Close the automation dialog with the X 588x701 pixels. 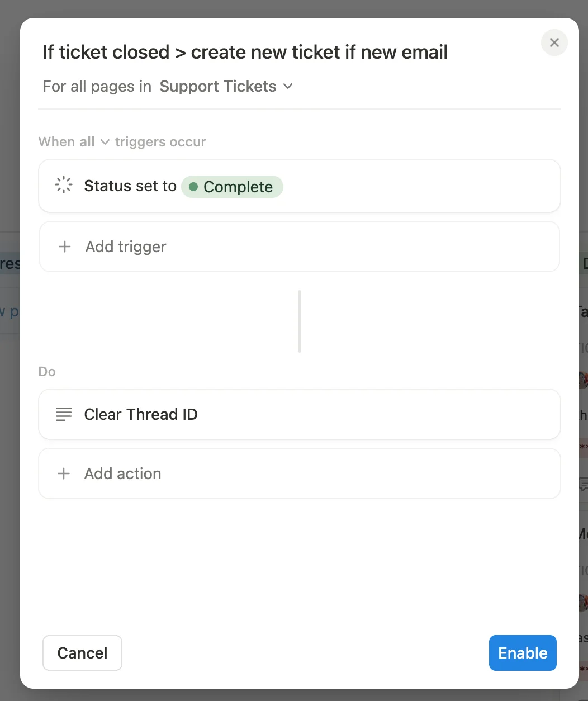pos(554,42)
